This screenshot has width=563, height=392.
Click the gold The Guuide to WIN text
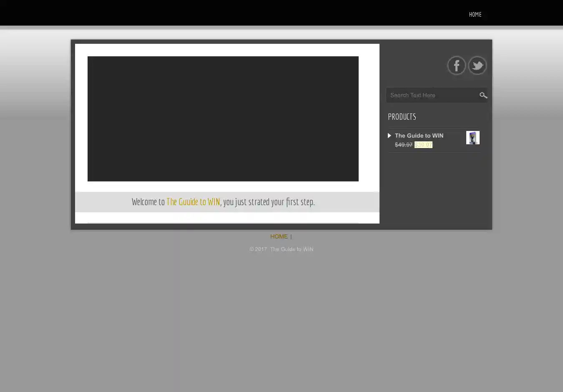click(193, 202)
